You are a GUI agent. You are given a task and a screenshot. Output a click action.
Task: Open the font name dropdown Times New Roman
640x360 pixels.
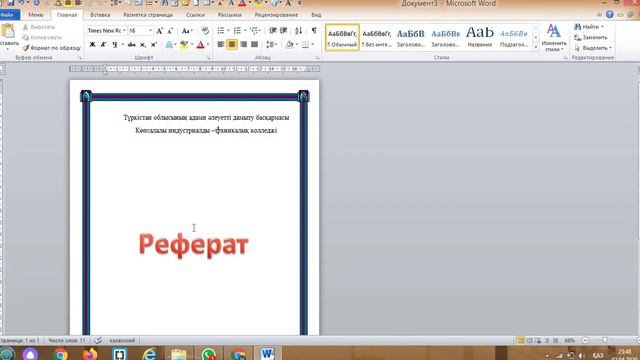click(124, 31)
